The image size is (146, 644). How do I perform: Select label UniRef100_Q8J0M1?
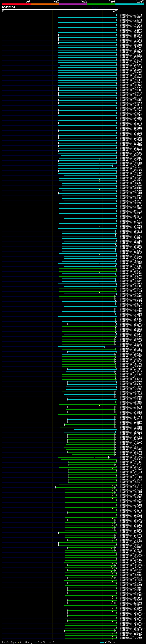[x=131, y=273]
